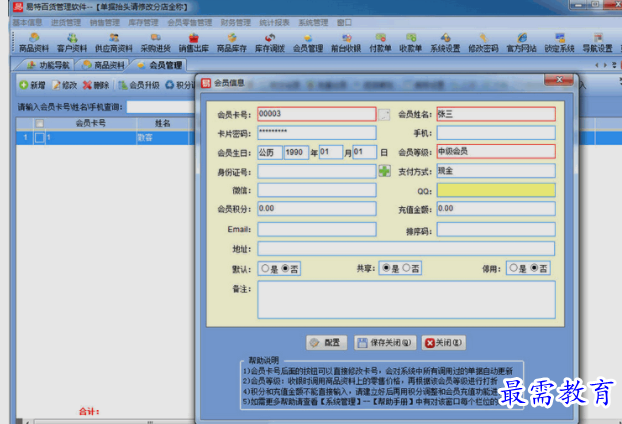Click 排序码 input field
The image size is (622, 424).
click(496, 229)
